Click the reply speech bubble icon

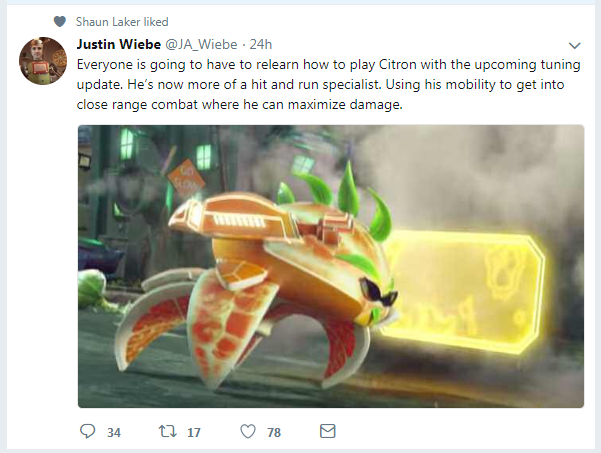(87, 431)
